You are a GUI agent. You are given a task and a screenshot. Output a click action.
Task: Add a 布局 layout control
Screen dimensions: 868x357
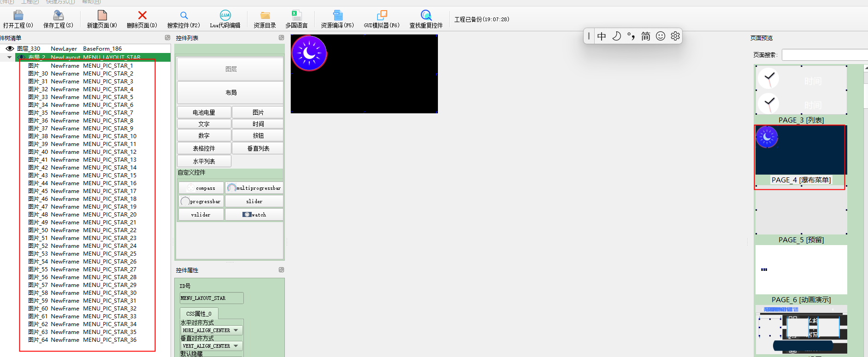[x=230, y=93]
